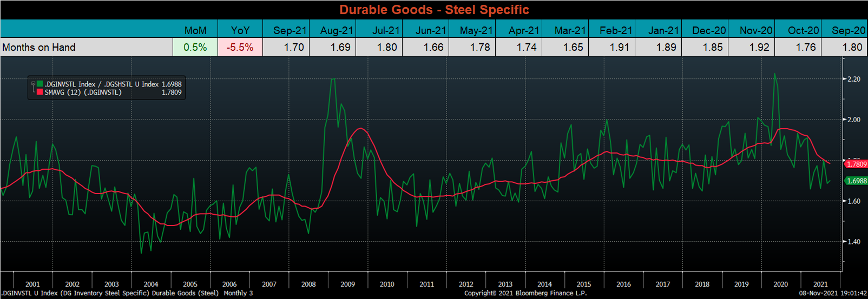Click the Durable Goods - Steel Specific title
This screenshot has height=299, width=868.
pyautogui.click(x=434, y=10)
